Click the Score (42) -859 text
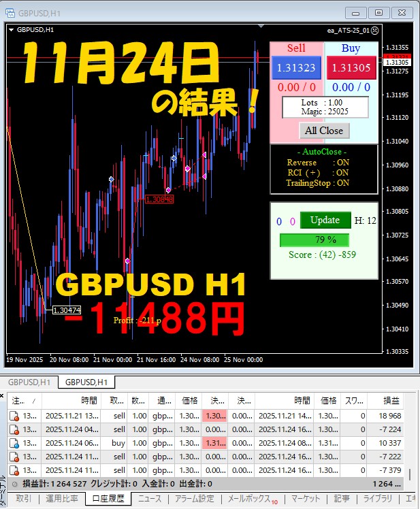The image size is (420, 509). point(322,255)
